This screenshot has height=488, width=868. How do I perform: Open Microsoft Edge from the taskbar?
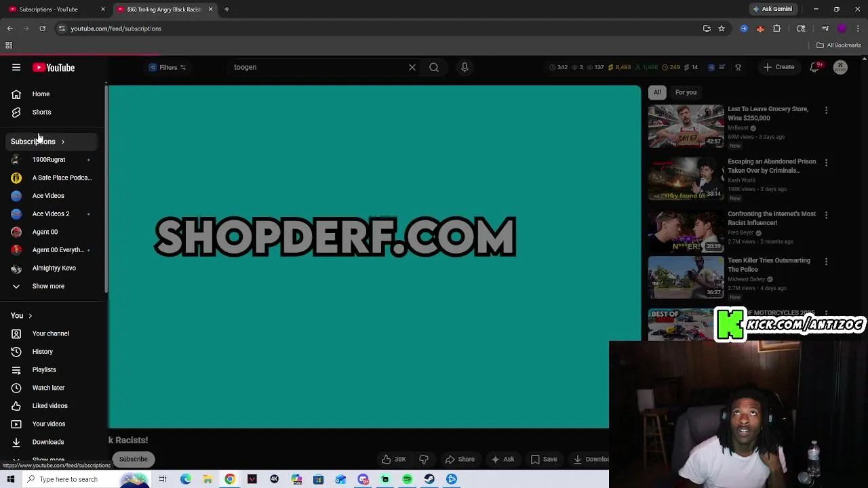point(186,479)
